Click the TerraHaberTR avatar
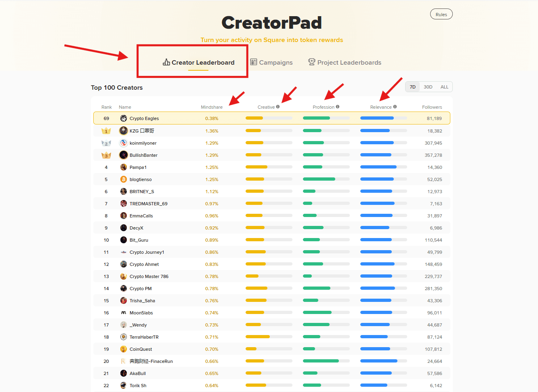Screen dimensions: 538x392 pyautogui.click(x=124, y=337)
